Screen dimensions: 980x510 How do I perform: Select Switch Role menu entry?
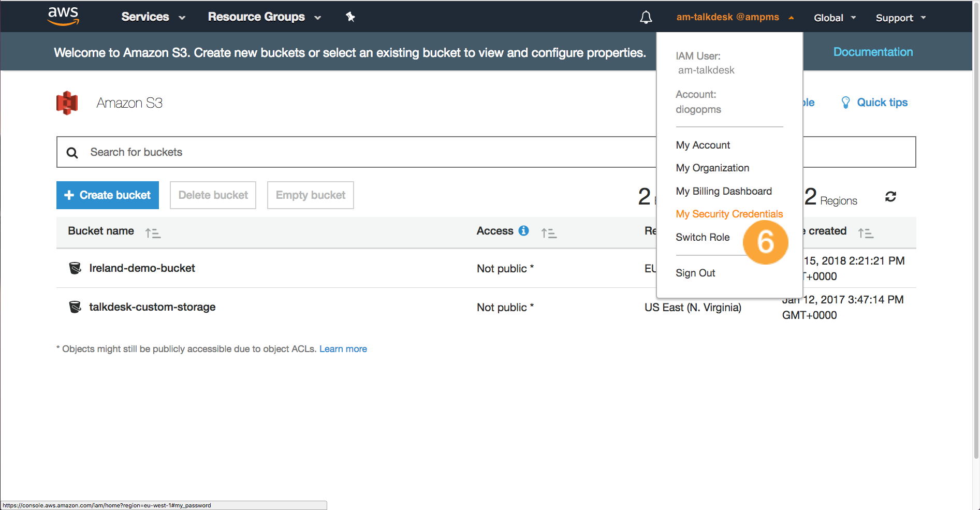click(x=703, y=237)
